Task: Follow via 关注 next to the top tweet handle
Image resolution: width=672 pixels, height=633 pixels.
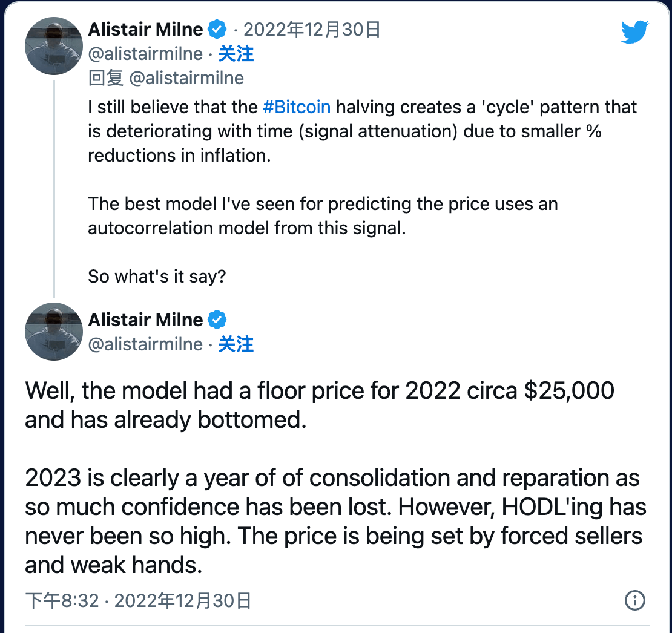Action: [x=236, y=54]
